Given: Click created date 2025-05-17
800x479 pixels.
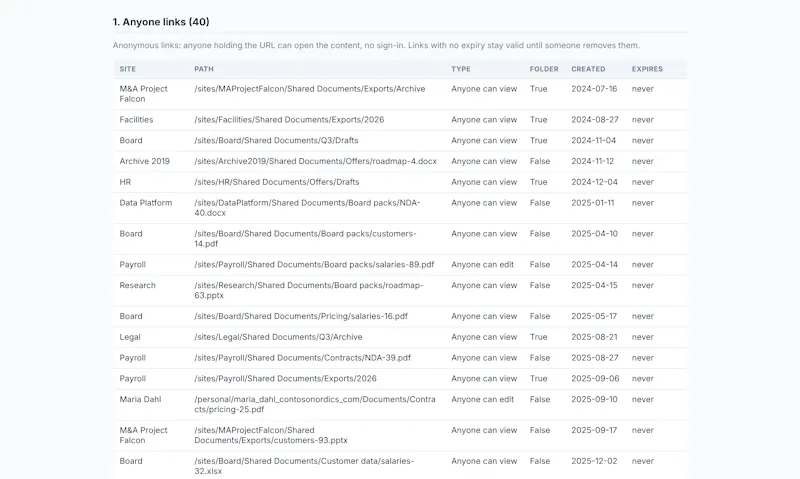Looking at the screenshot, I should click(594, 316).
